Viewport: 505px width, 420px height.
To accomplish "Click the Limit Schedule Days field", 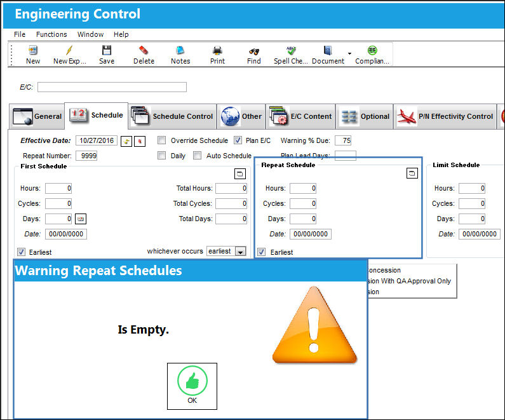I will (472, 219).
